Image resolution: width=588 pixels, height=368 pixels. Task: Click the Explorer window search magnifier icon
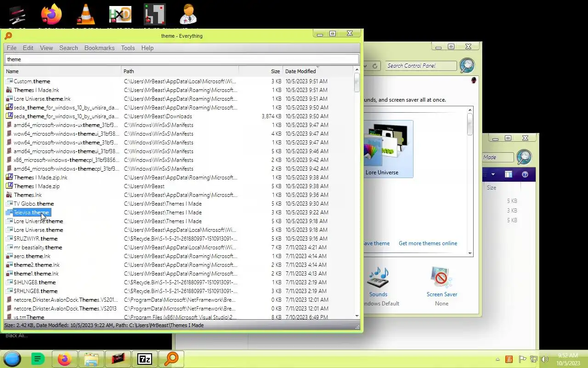coord(524,157)
